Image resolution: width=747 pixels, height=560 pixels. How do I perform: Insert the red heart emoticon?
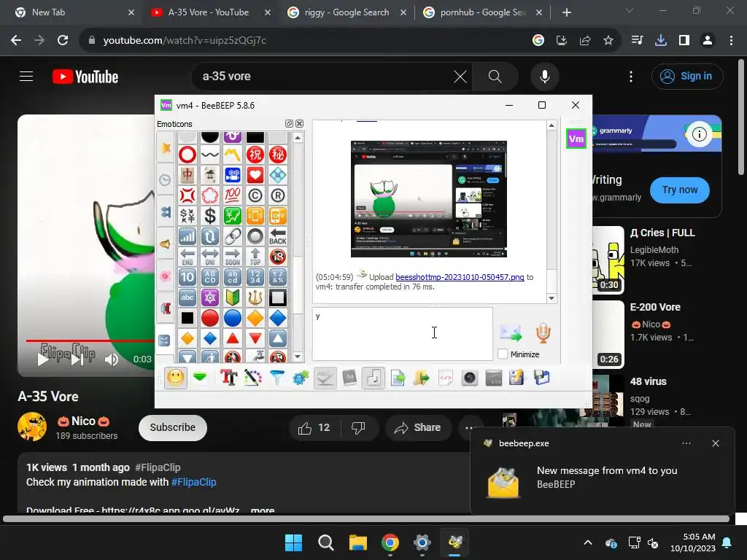point(255,175)
